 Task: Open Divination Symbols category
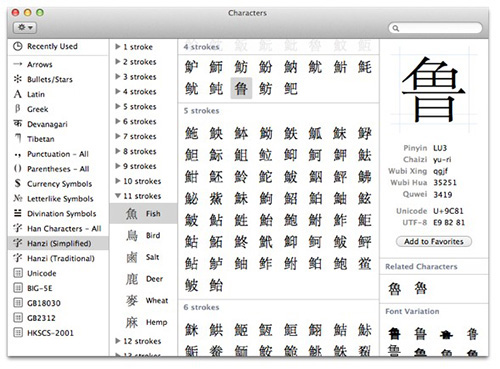[58, 214]
